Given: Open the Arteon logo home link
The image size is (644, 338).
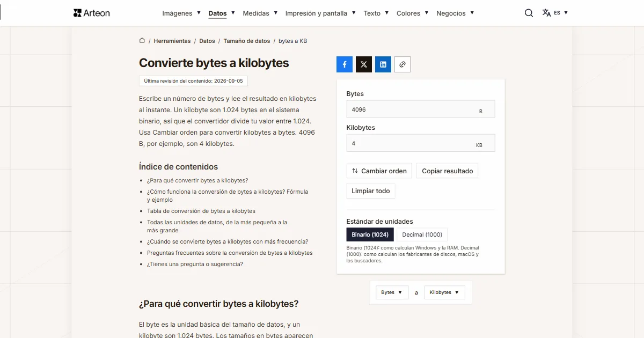Looking at the screenshot, I should [92, 13].
